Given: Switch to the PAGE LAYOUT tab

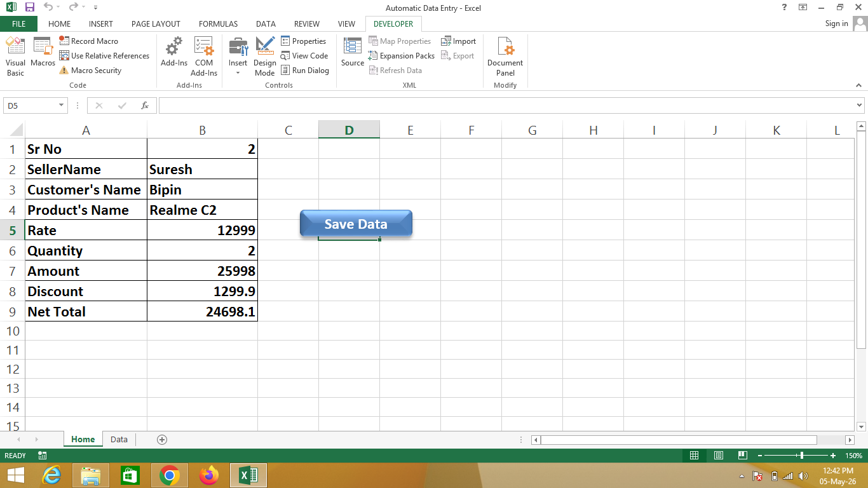Looking at the screenshot, I should (156, 24).
